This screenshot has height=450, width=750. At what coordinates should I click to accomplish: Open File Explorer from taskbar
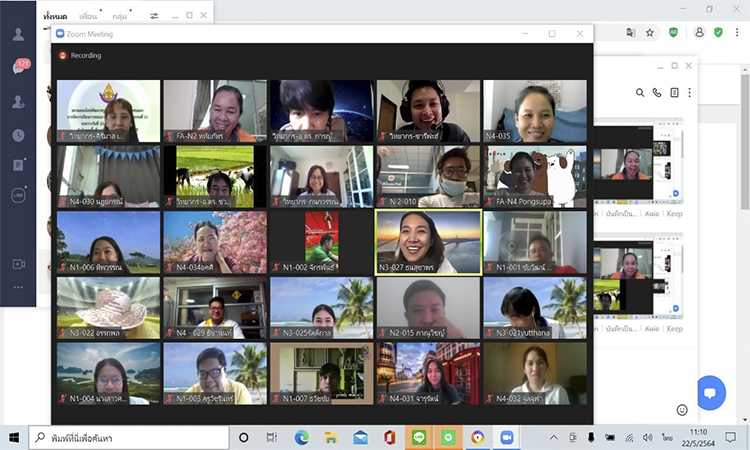click(x=331, y=438)
